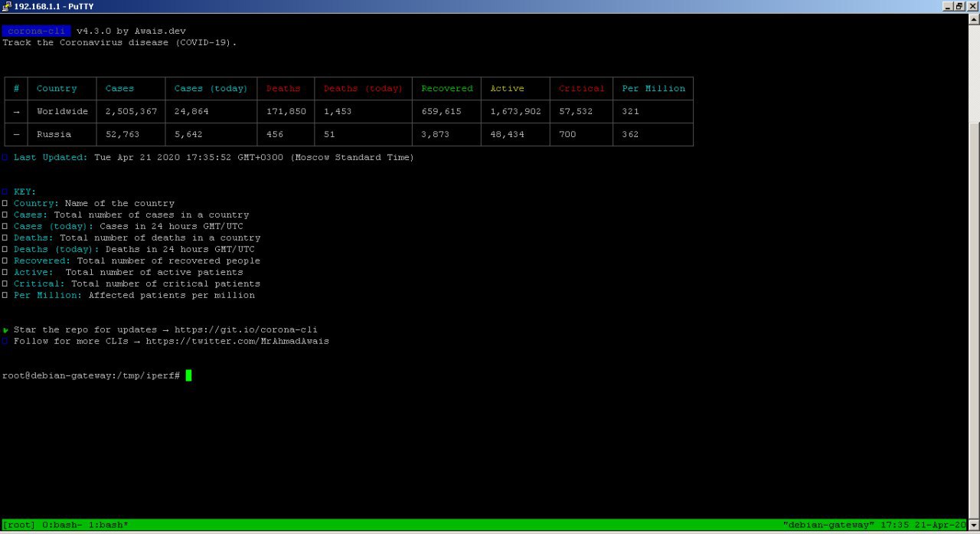Click Russia deaths today value 51
This screenshot has width=980, height=534.
[329, 135]
